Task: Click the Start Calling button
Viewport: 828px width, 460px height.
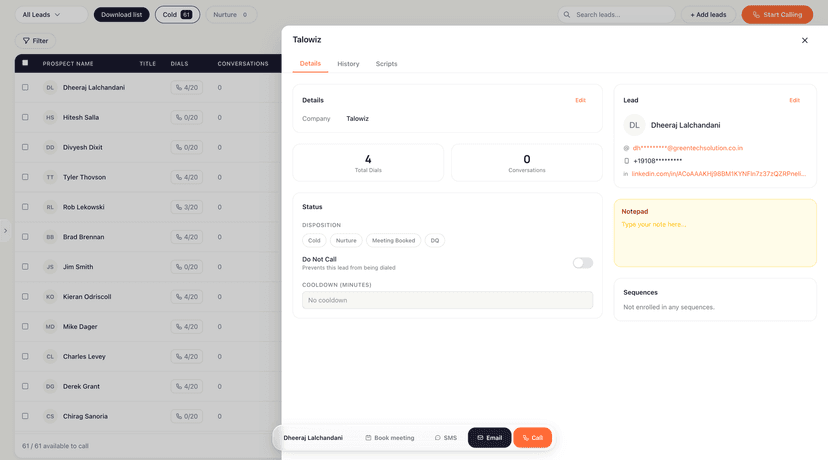Action: (777, 15)
